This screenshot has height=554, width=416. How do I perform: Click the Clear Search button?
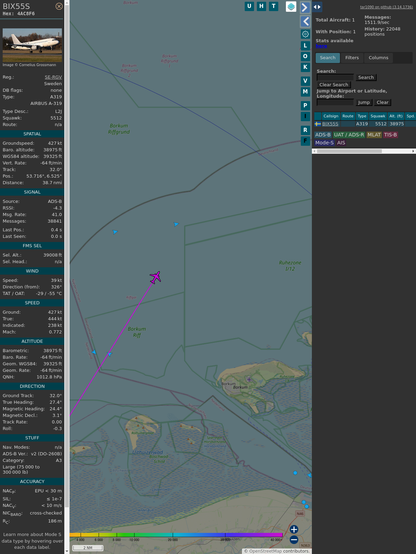click(x=334, y=84)
